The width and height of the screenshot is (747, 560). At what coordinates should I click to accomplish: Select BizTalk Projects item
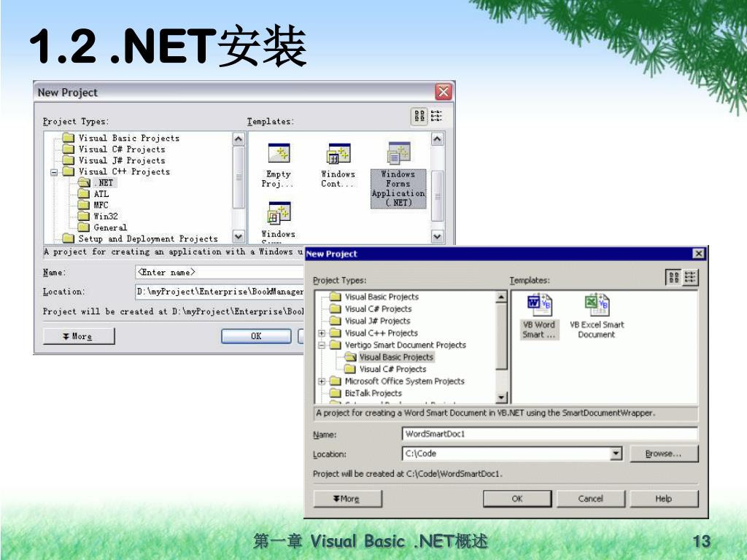pyautogui.click(x=366, y=393)
